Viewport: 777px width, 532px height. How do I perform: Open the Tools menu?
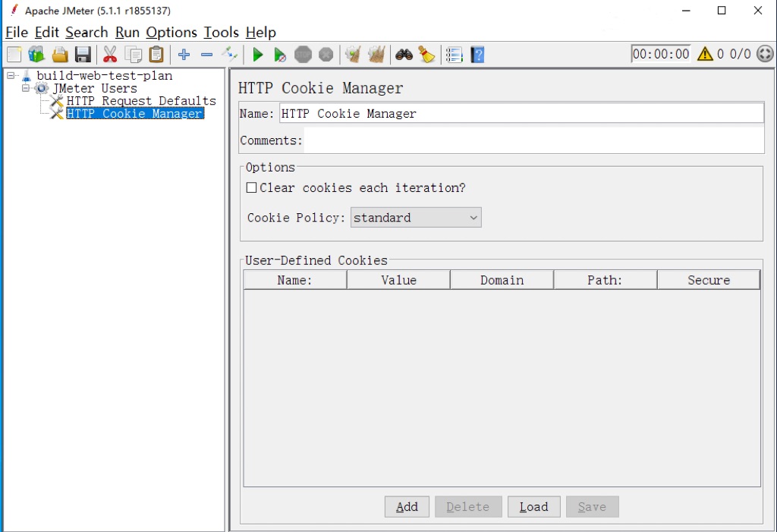(x=221, y=32)
